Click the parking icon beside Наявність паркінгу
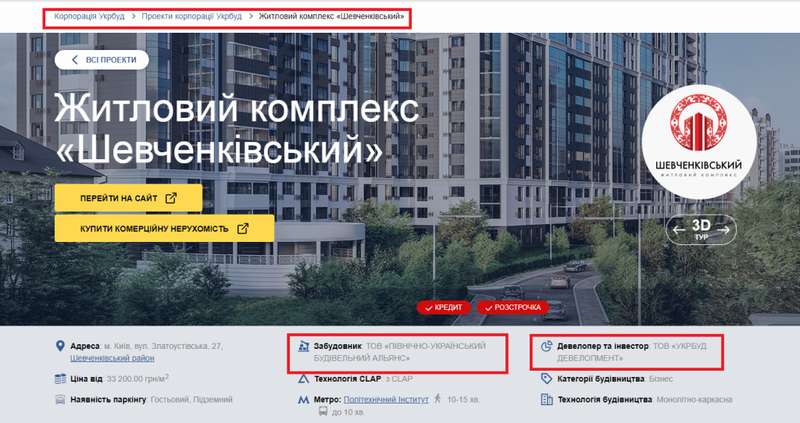This screenshot has width=800, height=423. (x=60, y=399)
